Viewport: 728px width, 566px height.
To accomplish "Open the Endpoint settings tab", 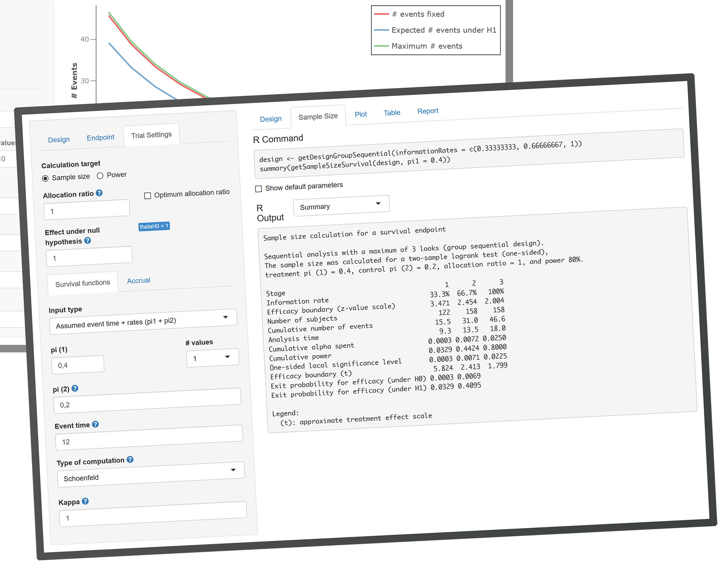I will coord(100,137).
